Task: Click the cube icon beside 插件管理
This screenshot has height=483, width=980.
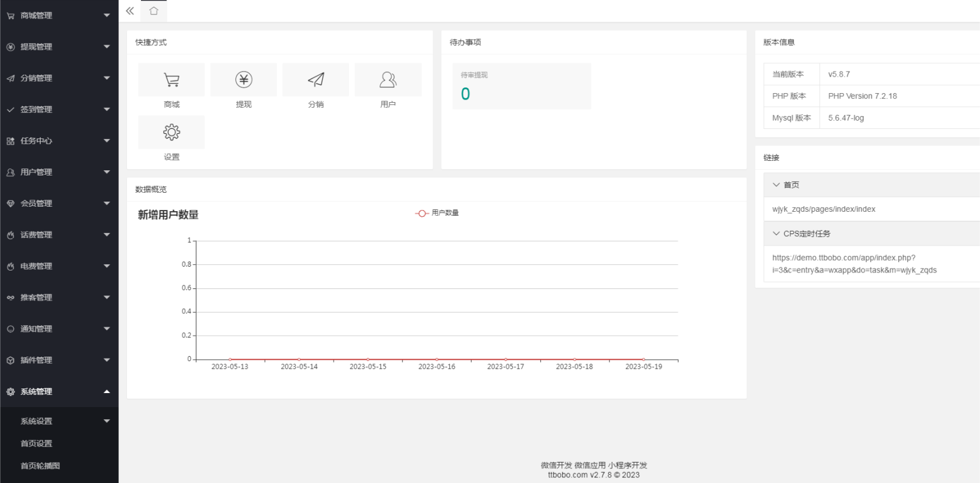Action: 10,360
